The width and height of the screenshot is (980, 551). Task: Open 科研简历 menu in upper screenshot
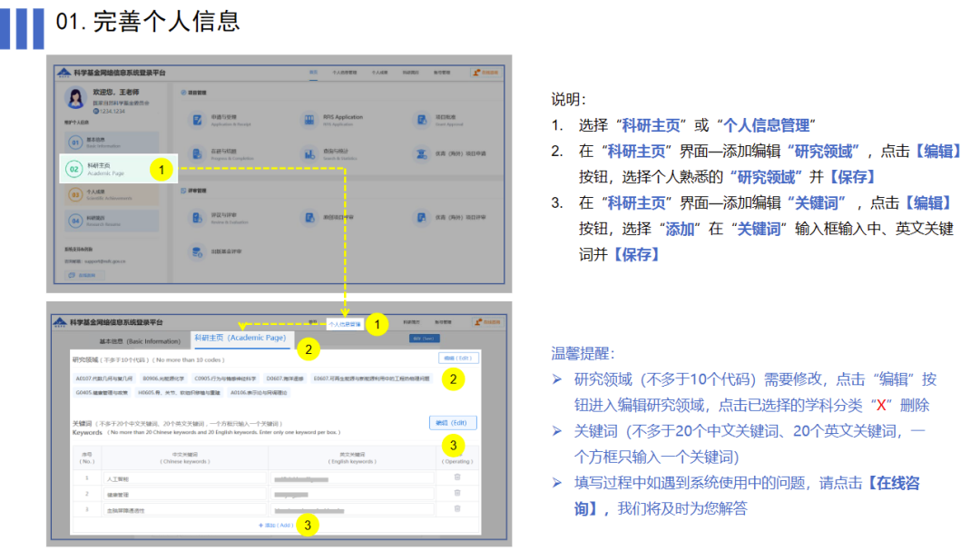(x=411, y=73)
